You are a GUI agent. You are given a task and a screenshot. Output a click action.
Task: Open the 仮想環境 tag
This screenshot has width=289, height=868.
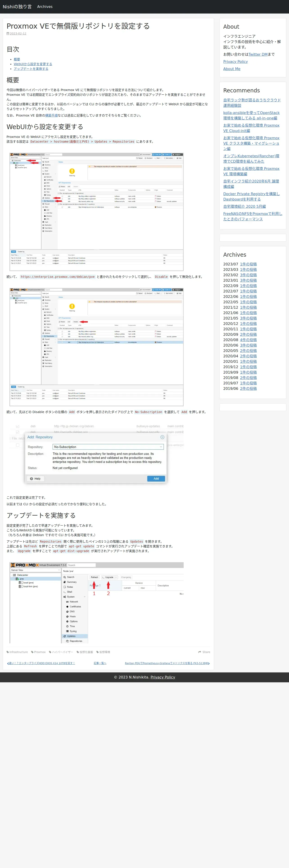pyautogui.click(x=105, y=652)
